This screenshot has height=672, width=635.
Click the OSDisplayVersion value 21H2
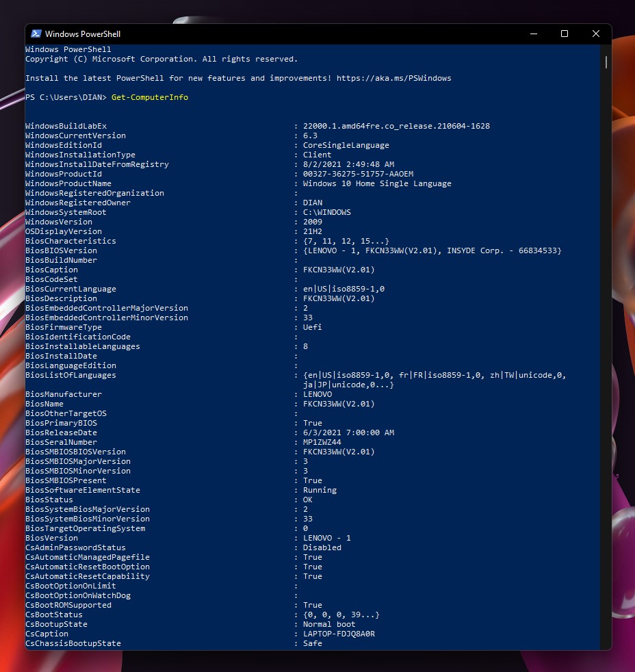[x=313, y=231]
